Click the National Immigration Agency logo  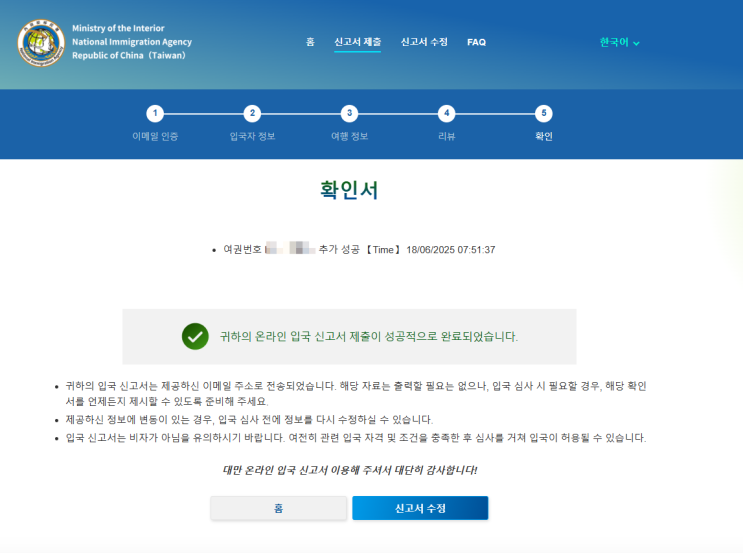[41, 43]
